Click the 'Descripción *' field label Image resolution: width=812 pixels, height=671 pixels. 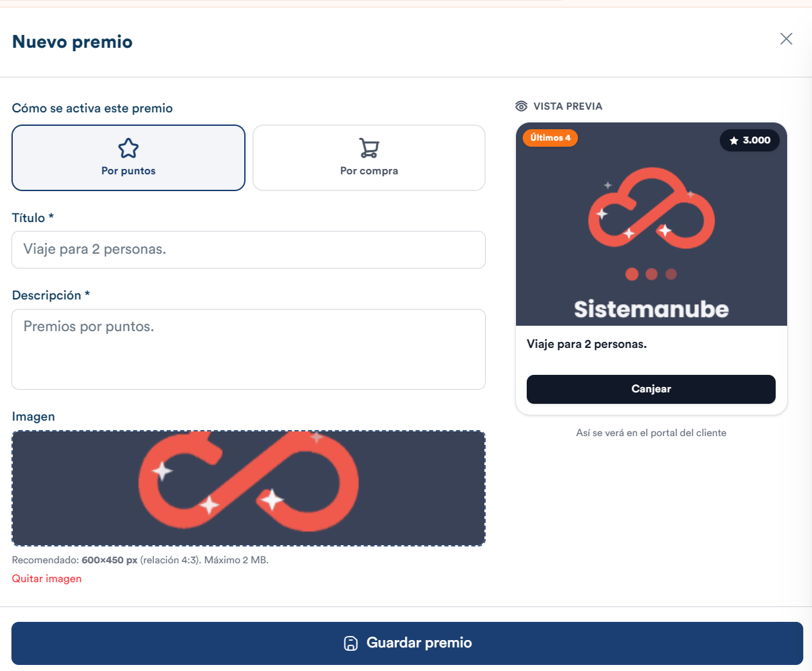[51, 295]
